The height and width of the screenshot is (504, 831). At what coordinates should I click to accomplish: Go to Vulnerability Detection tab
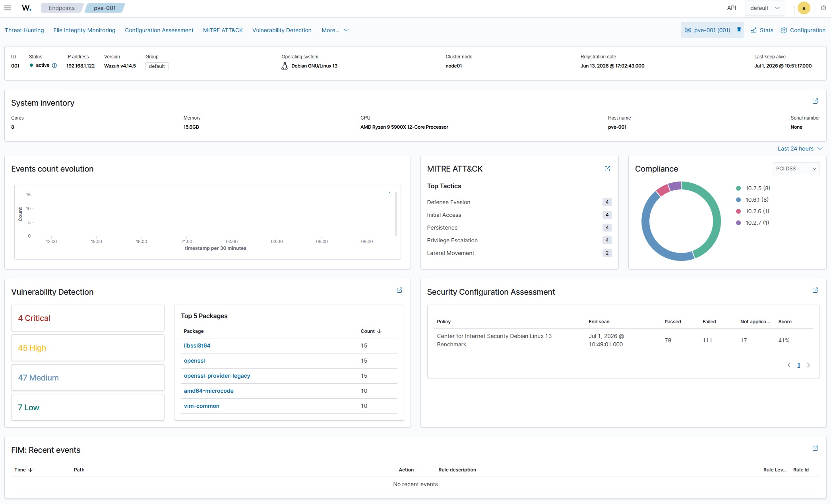click(282, 30)
